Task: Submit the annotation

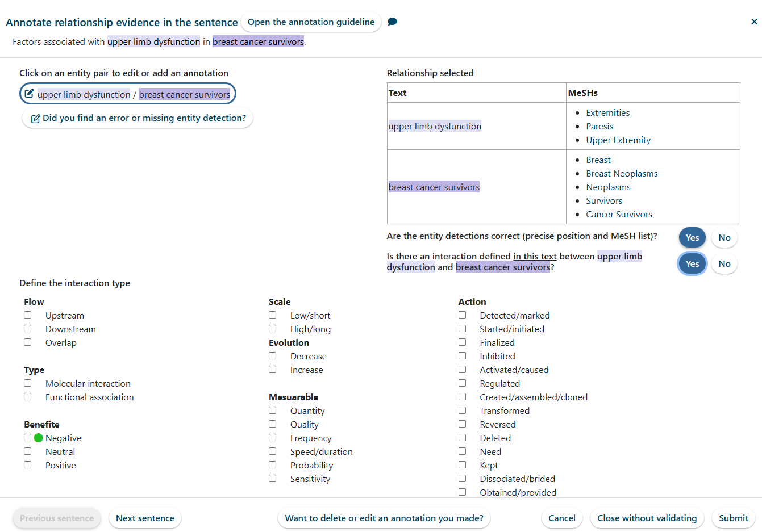Action: 733,518
